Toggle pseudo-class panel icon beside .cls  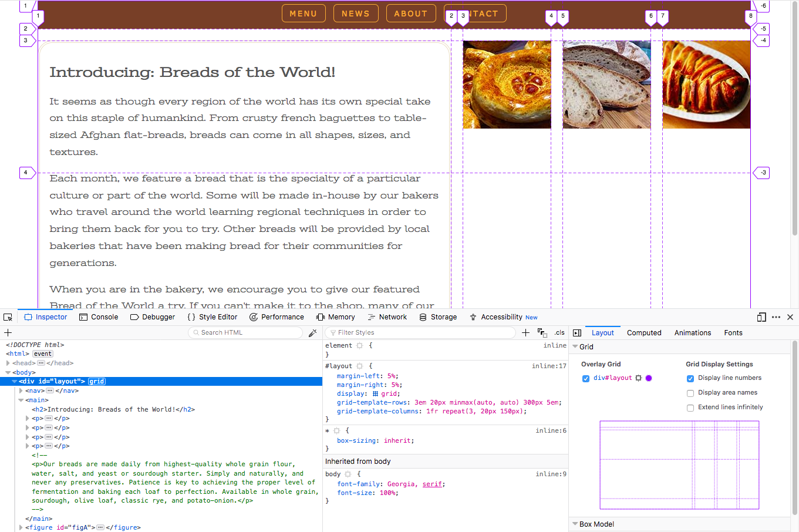coord(542,332)
